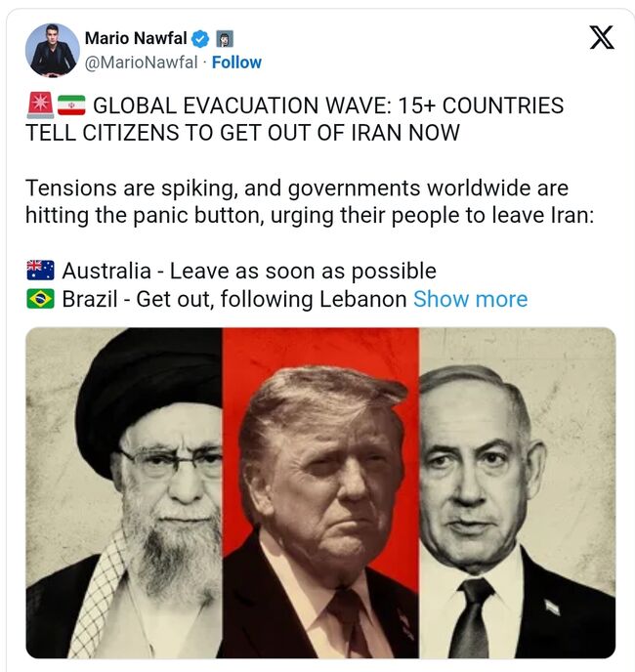Click the blue verified checkmark badge
The image size is (635, 672).
[x=200, y=39]
